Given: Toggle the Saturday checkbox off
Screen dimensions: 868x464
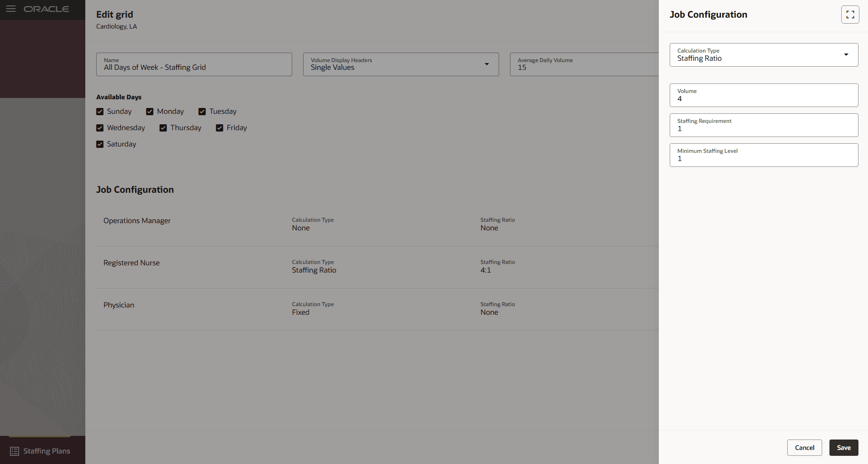Looking at the screenshot, I should point(100,144).
